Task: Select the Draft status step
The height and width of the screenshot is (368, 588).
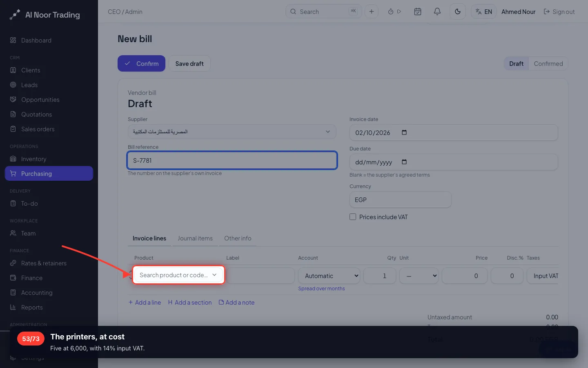Action: pos(516,63)
